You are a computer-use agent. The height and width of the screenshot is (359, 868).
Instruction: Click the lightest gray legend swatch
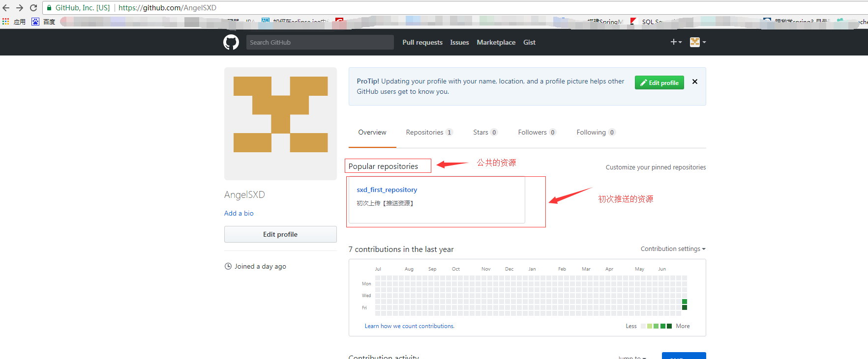[643, 326]
